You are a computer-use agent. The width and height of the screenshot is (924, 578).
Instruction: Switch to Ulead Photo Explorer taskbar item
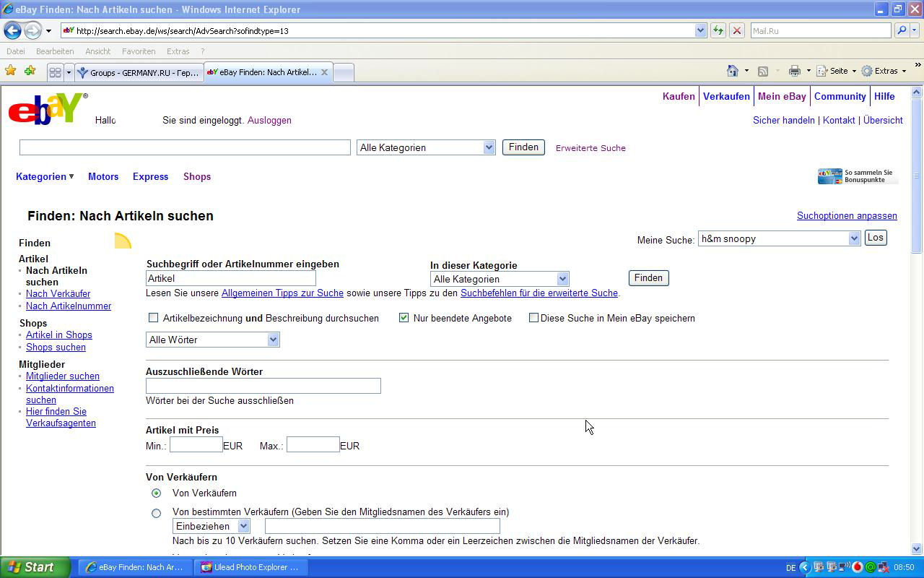250,567
